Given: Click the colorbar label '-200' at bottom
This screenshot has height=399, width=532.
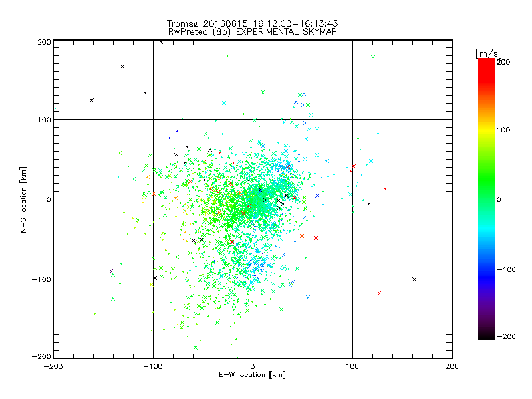Looking at the screenshot, I should click(506, 336).
